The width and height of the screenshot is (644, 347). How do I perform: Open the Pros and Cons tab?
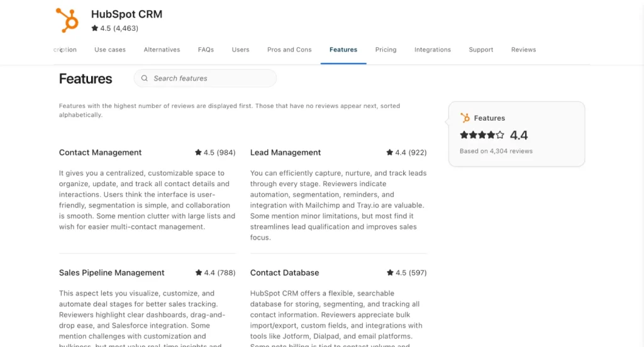pyautogui.click(x=289, y=50)
